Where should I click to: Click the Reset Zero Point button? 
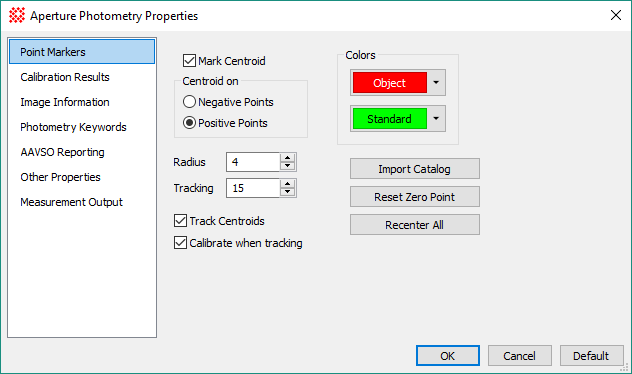pos(415,197)
